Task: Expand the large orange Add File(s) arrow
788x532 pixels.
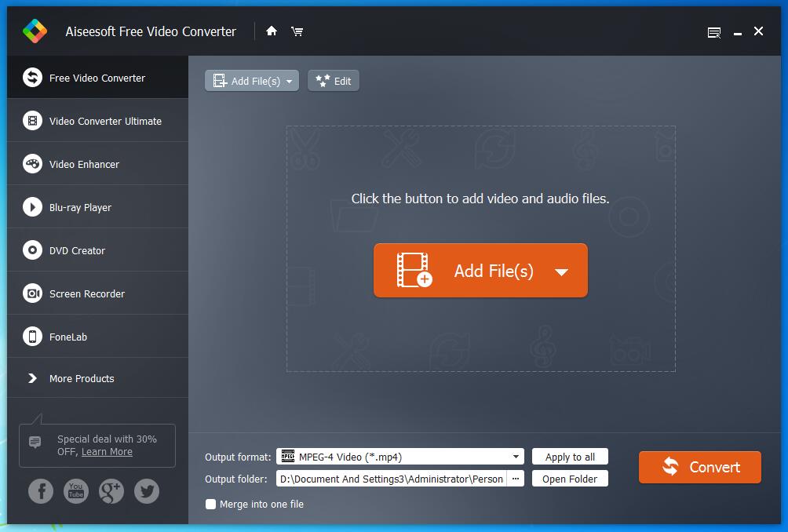Action: tap(561, 272)
